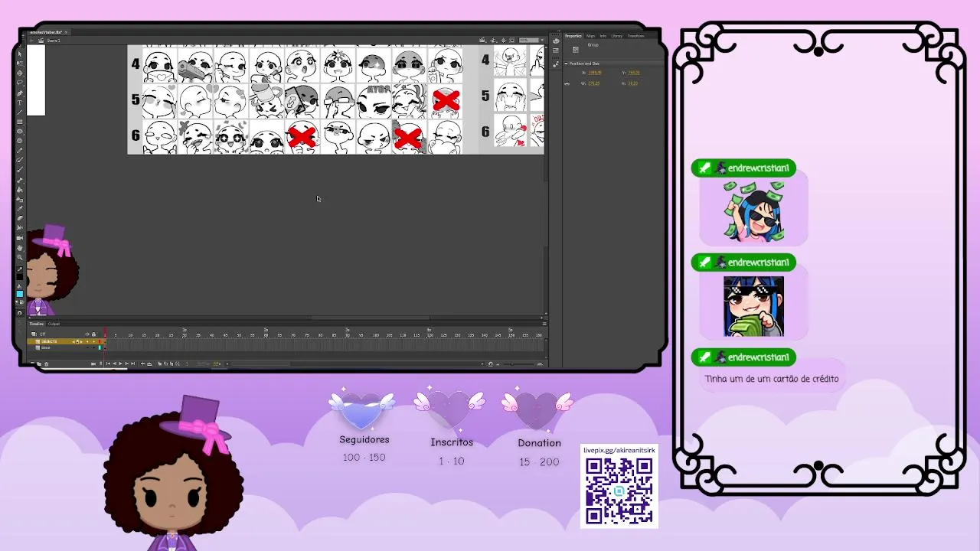Open the black stroke color swatch
Image resolution: width=980 pixels, height=551 pixels.
tap(20, 277)
